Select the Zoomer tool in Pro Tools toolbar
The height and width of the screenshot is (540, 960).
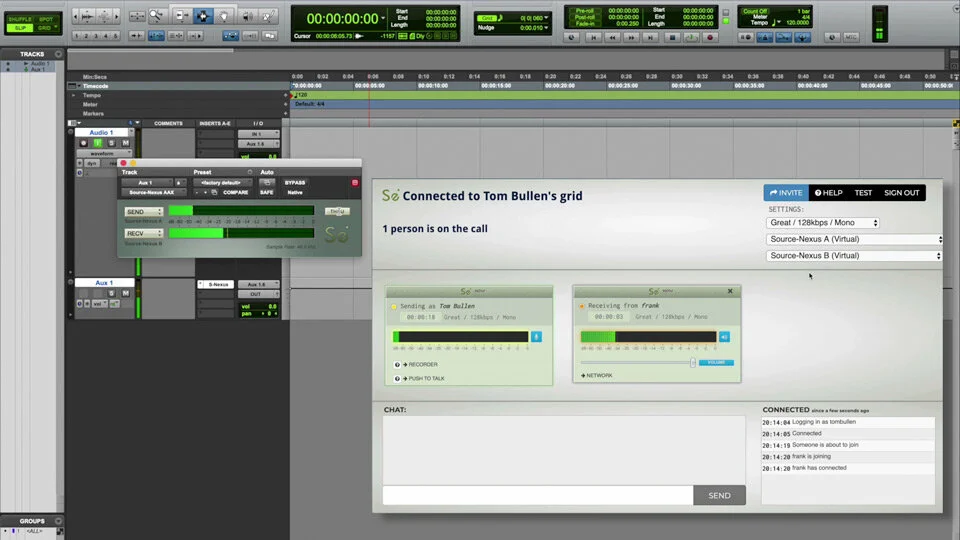click(157, 16)
